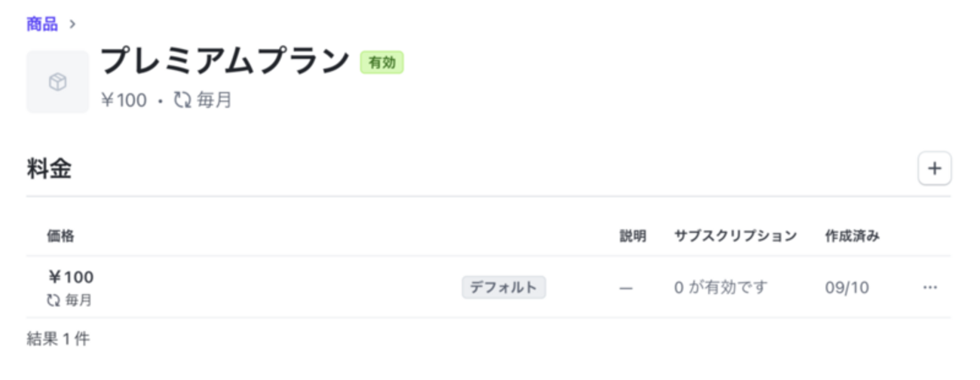The width and height of the screenshot is (980, 380).
Task: Open the three-dot menu for the ¥100 price
Action: pos(930,287)
